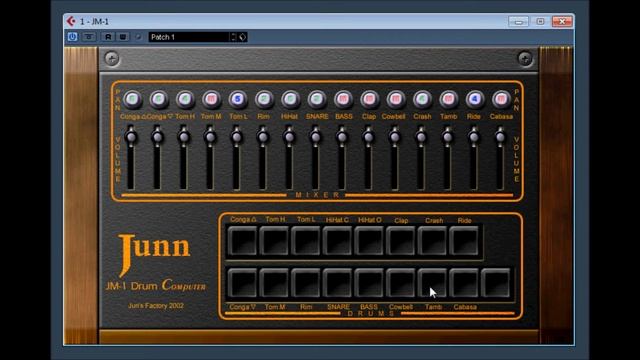The width and height of the screenshot is (640, 360).
Task: Click the Tamb volume fader
Action: pos(447,137)
